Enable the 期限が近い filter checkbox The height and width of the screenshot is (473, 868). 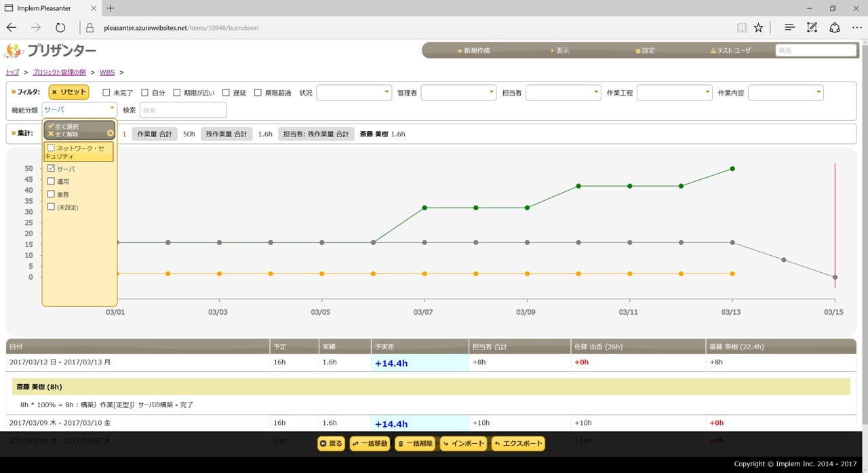pos(177,92)
